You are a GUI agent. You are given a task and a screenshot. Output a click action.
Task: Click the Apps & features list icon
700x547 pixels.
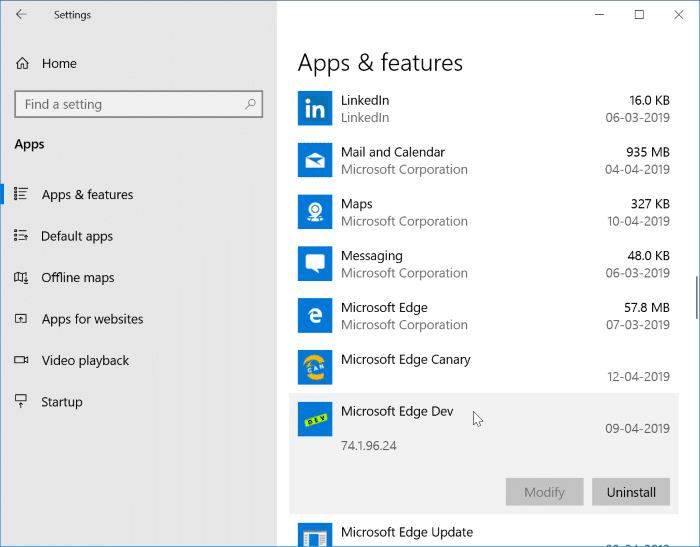(21, 194)
